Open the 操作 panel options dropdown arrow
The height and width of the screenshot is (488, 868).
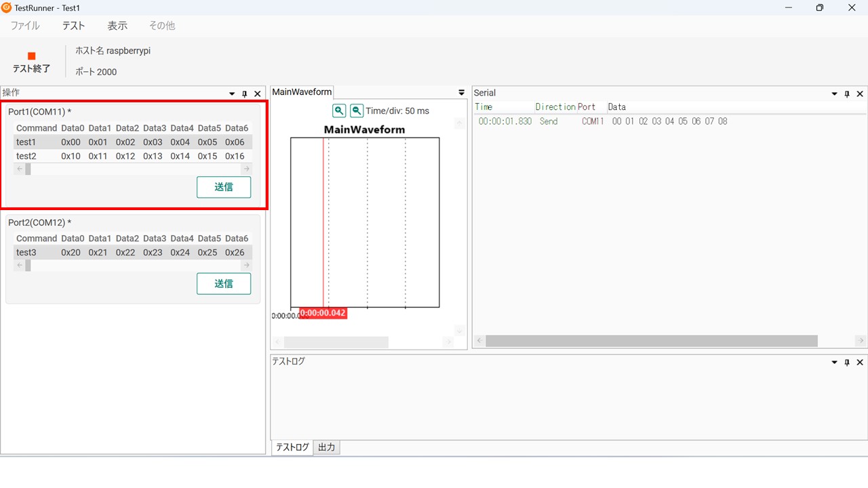[x=232, y=94]
